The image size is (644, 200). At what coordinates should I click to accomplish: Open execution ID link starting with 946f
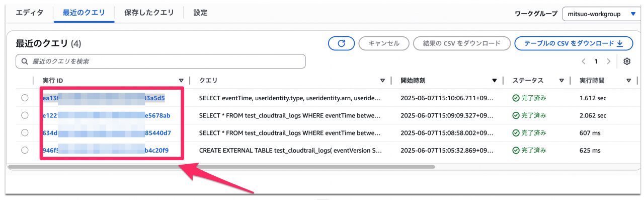tap(105, 150)
